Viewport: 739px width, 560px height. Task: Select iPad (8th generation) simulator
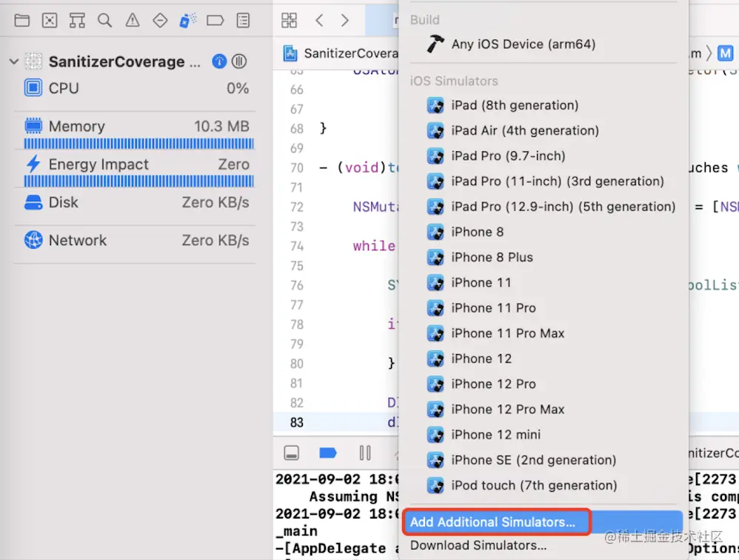(x=544, y=105)
